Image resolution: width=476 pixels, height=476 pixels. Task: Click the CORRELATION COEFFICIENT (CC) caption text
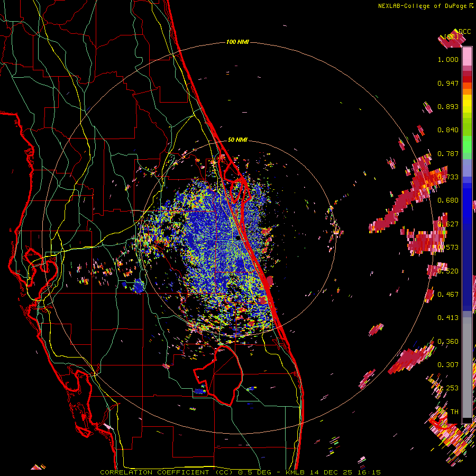[x=167, y=472]
